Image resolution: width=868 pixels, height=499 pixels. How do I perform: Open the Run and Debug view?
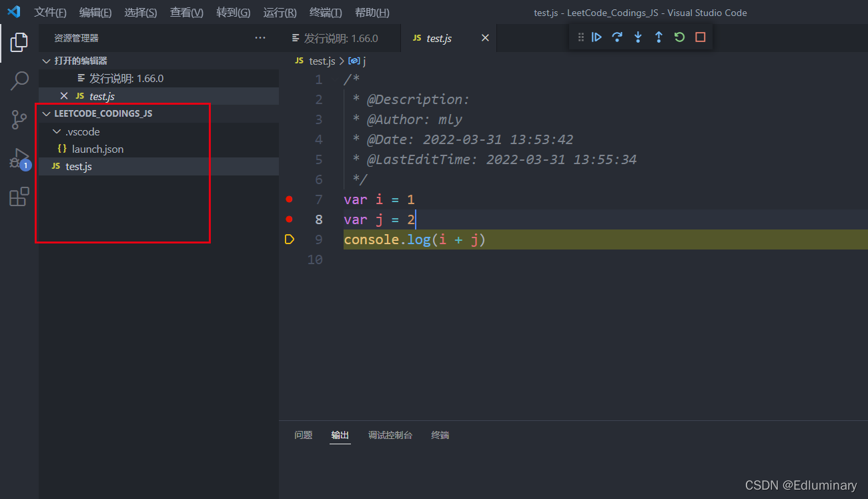(x=19, y=159)
